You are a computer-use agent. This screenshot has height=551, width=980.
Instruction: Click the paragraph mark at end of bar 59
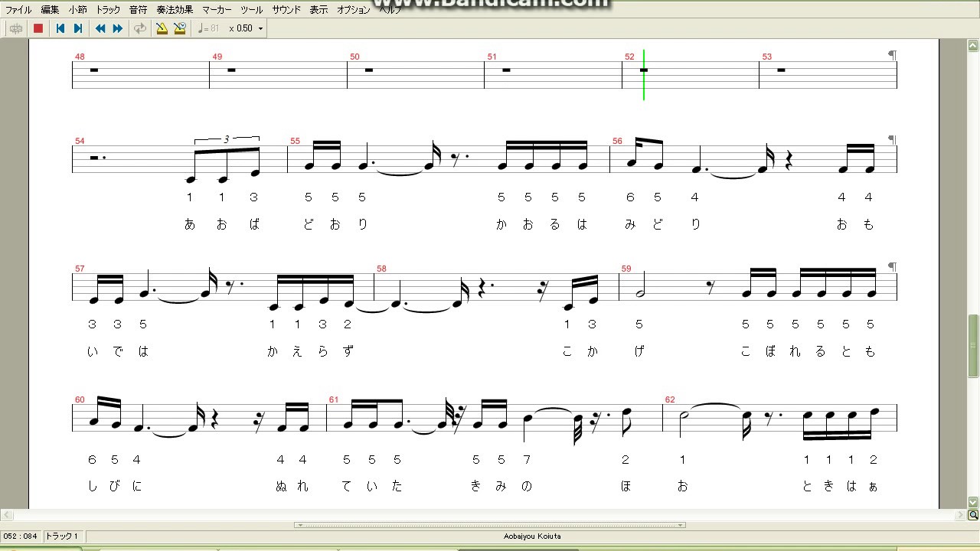coord(892,267)
